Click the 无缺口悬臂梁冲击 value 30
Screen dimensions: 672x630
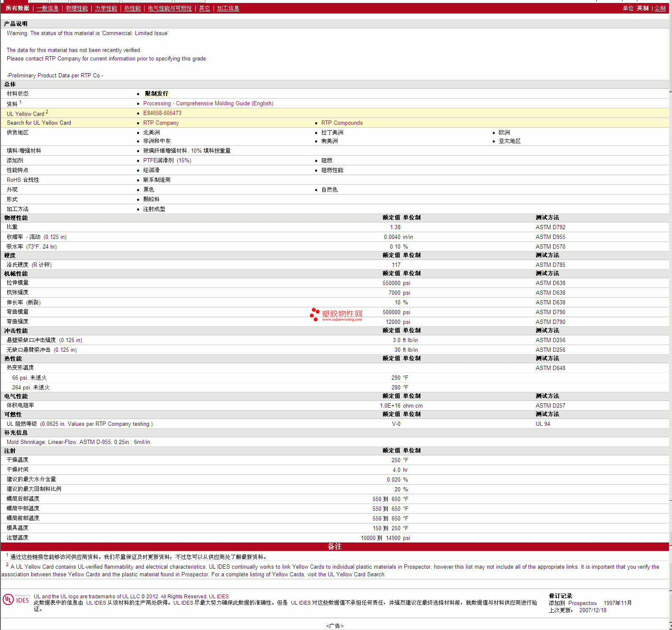coord(397,350)
